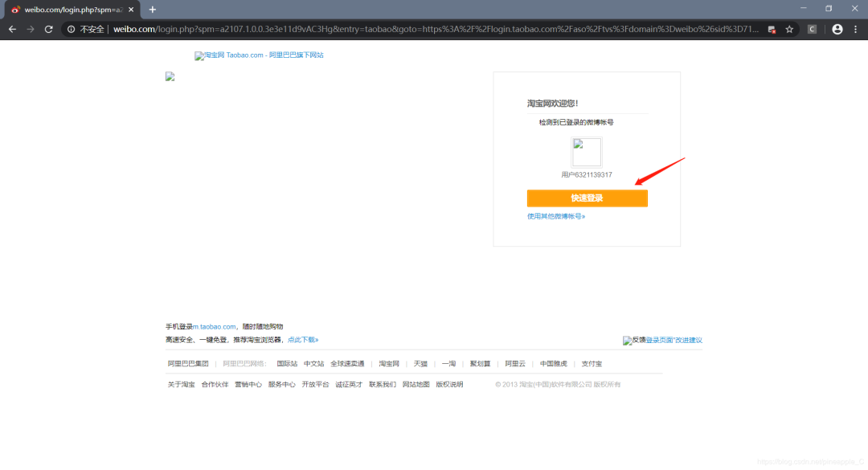
Task: Open the Chrome three-dot menu
Action: (x=857, y=29)
